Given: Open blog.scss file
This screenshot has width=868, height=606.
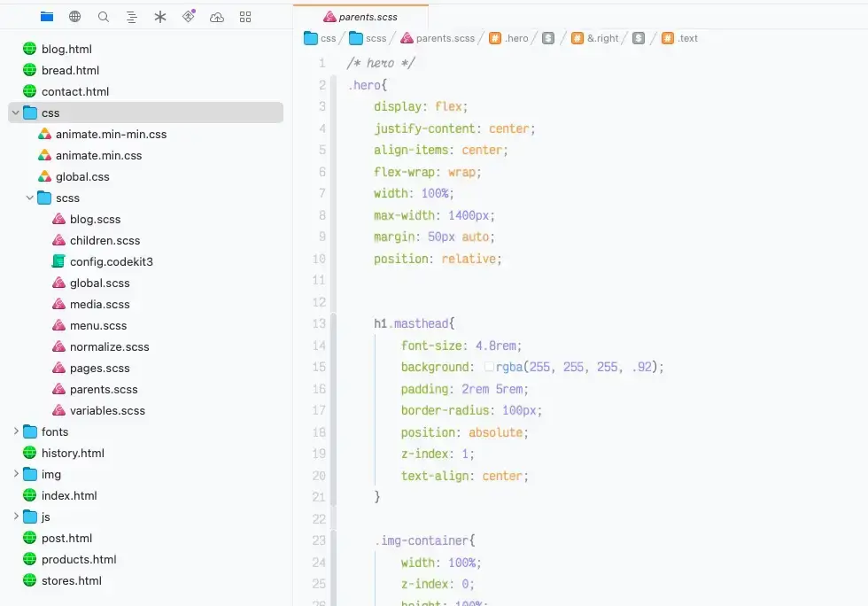Looking at the screenshot, I should pos(96,220).
